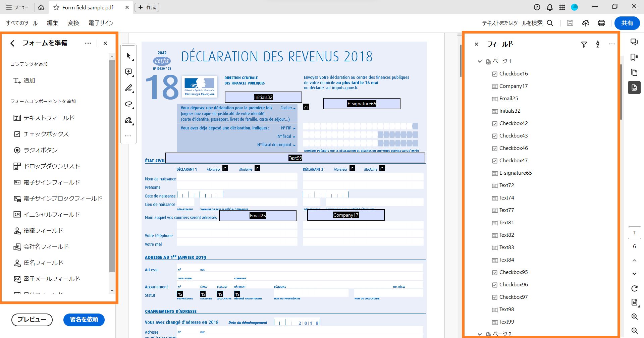Screen dimensions: 644x338
Task: Open the 電子サイン menu
Action: [101, 23]
